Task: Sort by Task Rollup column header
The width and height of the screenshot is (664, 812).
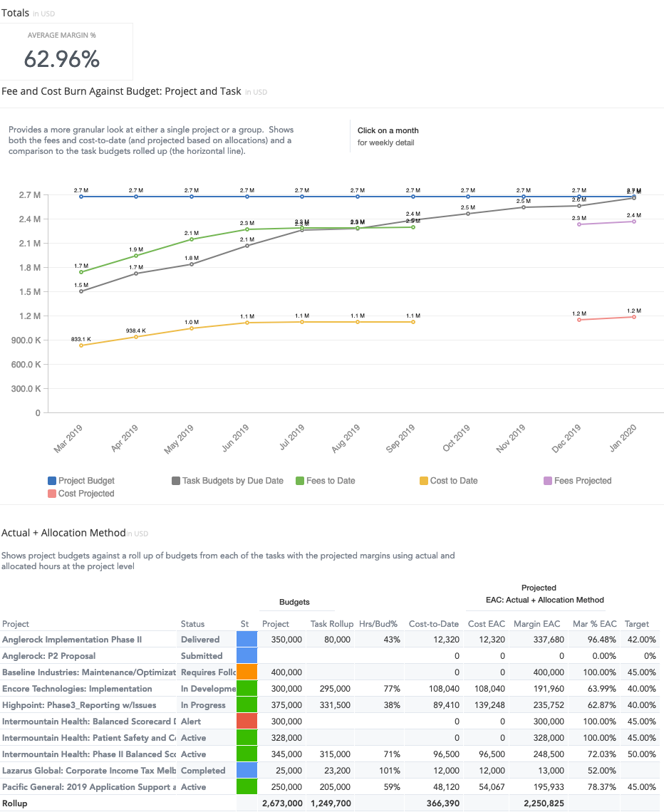Action: point(332,624)
